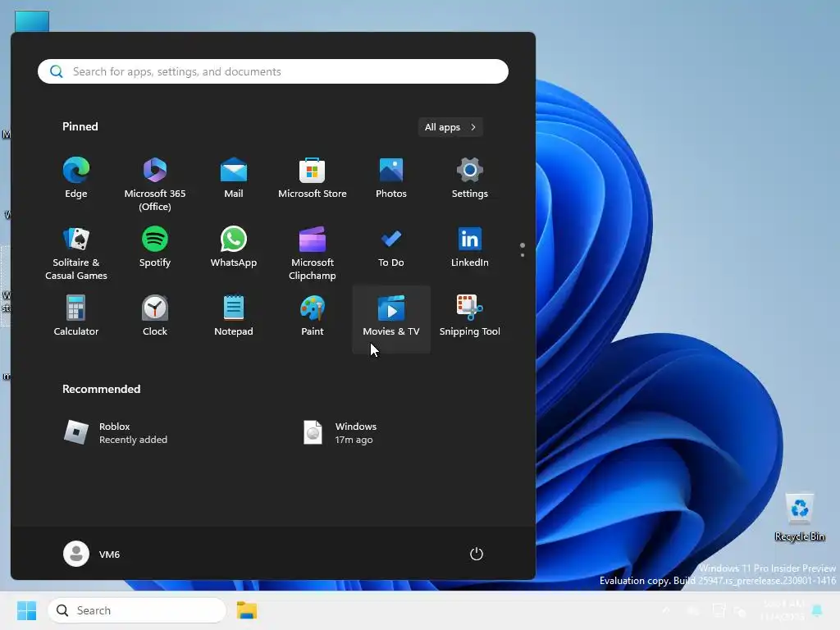Launch Solitaire & Casual Games
The image size is (840, 630).
(x=76, y=252)
